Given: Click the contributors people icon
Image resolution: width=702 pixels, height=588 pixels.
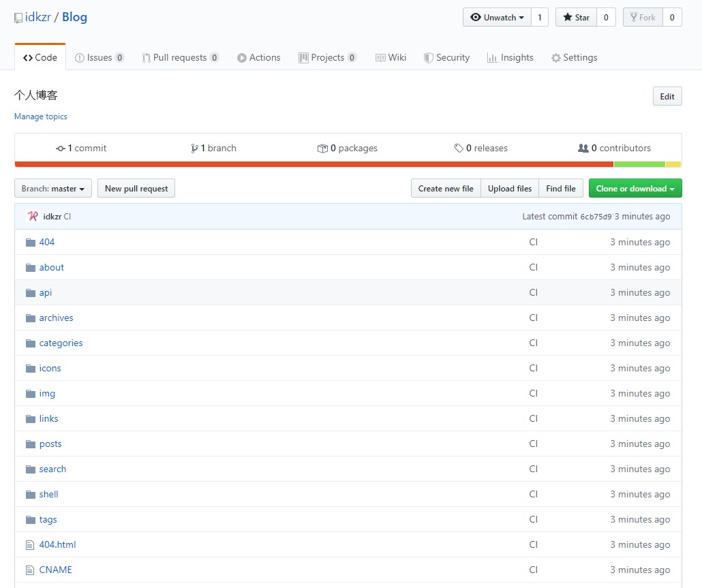Looking at the screenshot, I should click(x=583, y=149).
